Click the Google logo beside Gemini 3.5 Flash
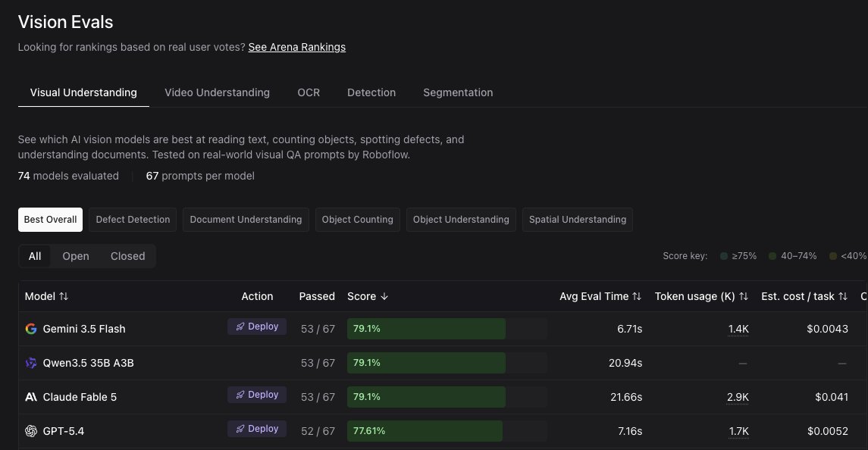The height and width of the screenshot is (450, 868). coord(31,329)
